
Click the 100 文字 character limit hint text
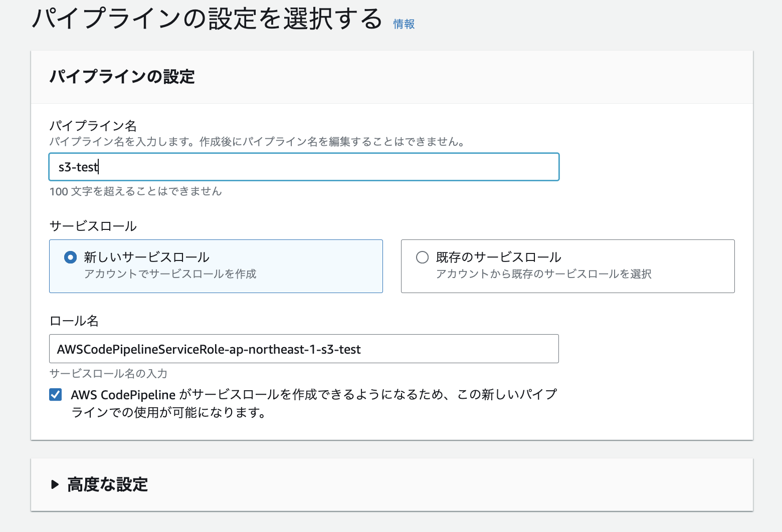(x=135, y=191)
